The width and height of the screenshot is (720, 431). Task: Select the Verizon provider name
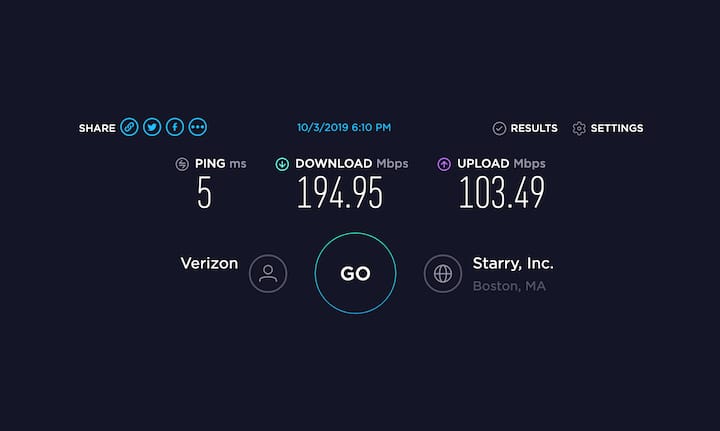coord(209,263)
